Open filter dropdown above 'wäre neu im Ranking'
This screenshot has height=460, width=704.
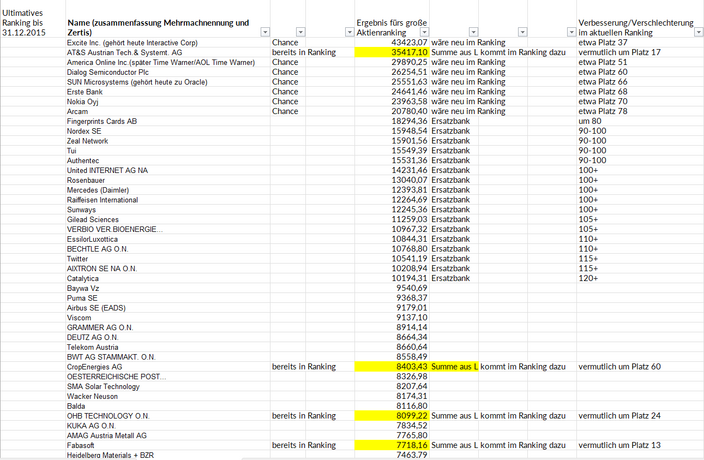[474, 33]
